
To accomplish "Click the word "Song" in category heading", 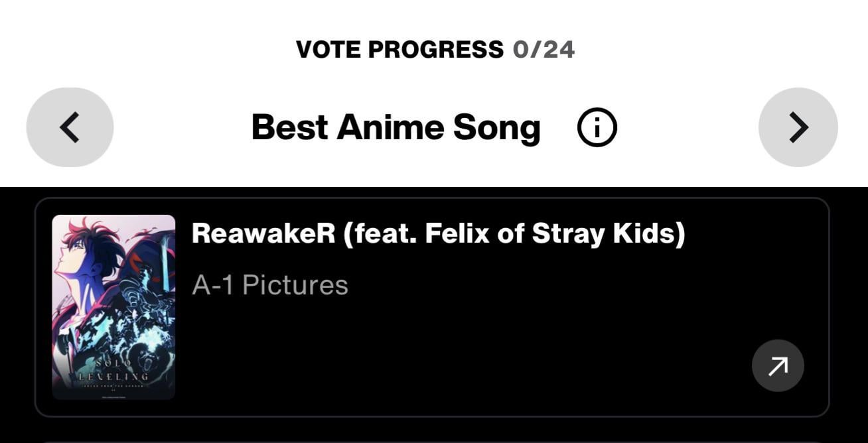I will (496, 127).
